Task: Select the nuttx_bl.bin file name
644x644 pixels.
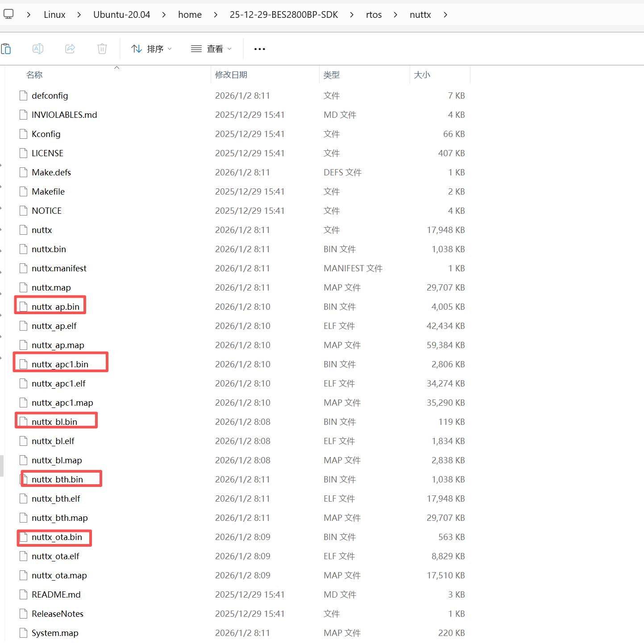Action: 54,422
